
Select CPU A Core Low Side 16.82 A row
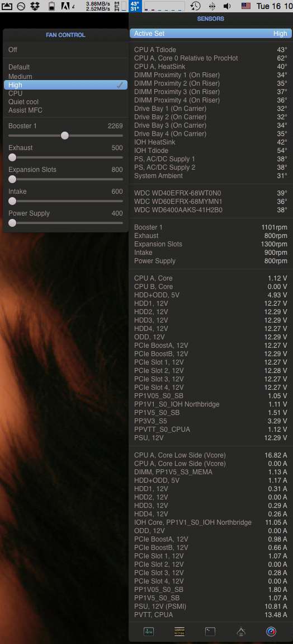point(210,455)
